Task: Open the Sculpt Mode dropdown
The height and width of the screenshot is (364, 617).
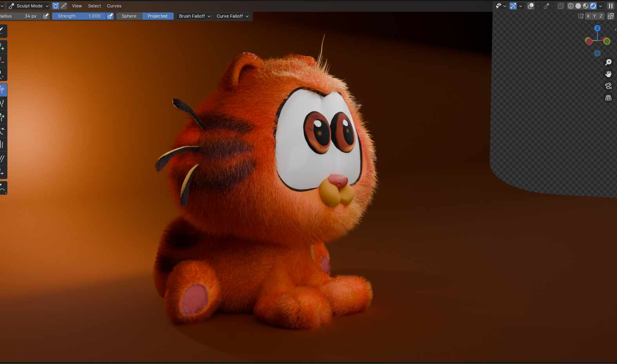Action: pos(28,6)
